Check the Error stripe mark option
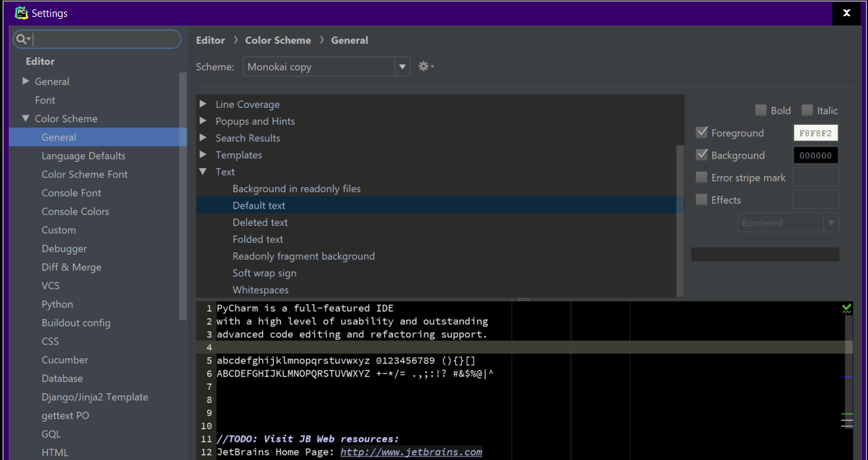868x460 pixels. tap(701, 177)
